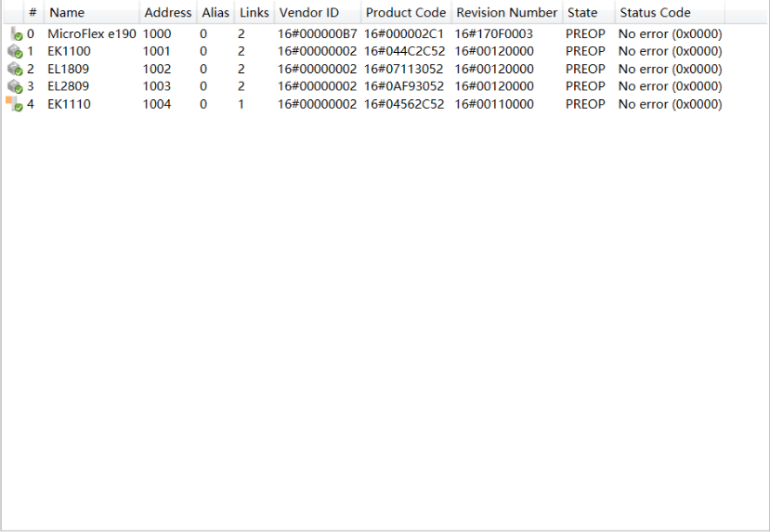Click product code 16#07113052
The image size is (770, 532).
coord(404,69)
